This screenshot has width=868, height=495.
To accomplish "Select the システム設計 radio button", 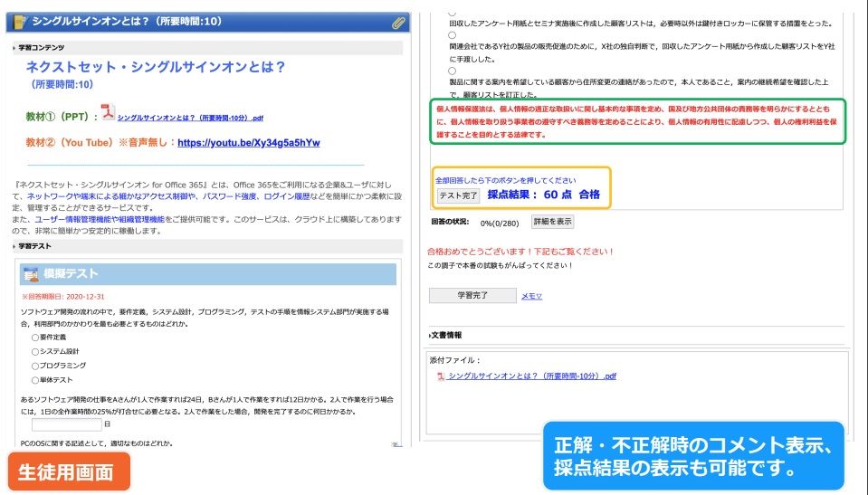I will pos(35,352).
